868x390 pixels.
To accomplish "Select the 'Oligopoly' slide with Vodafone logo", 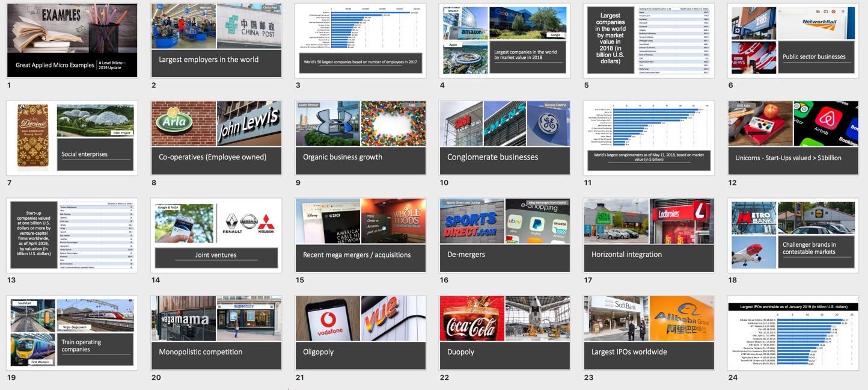I will 360,333.
